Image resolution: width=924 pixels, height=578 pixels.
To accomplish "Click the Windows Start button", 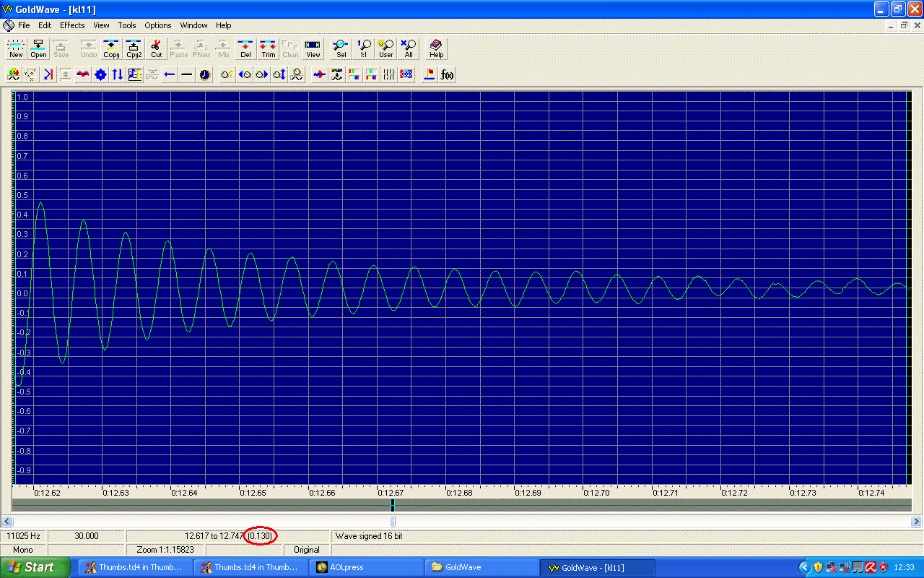I will point(35,567).
